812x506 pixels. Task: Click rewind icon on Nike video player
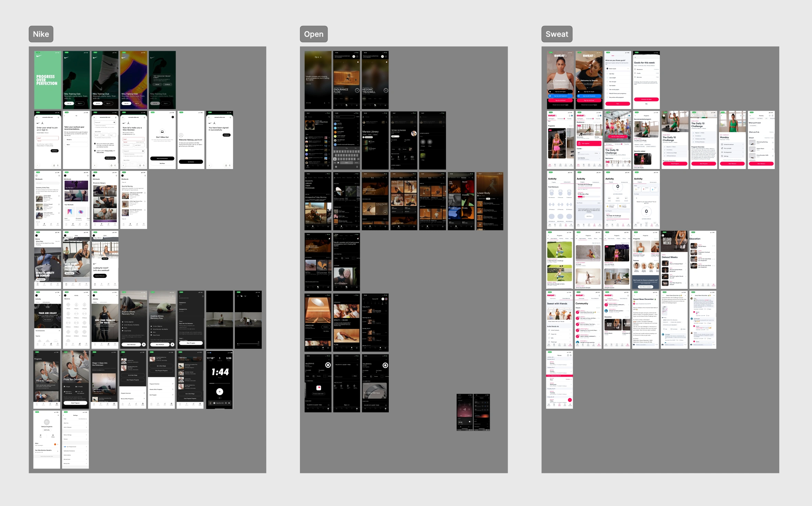(241, 320)
